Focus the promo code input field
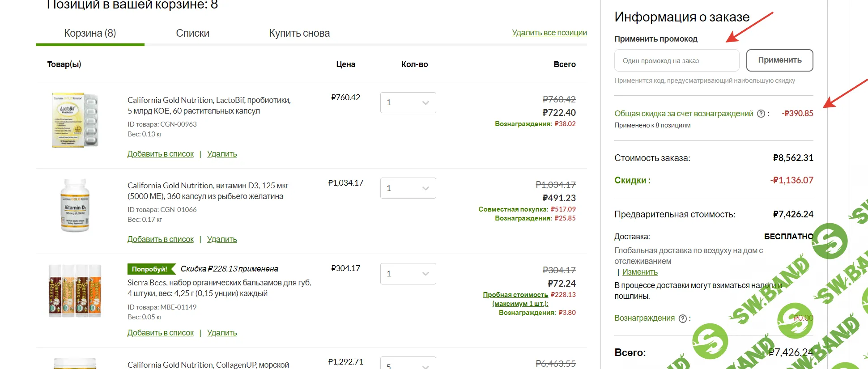The height and width of the screenshot is (369, 868). point(677,60)
